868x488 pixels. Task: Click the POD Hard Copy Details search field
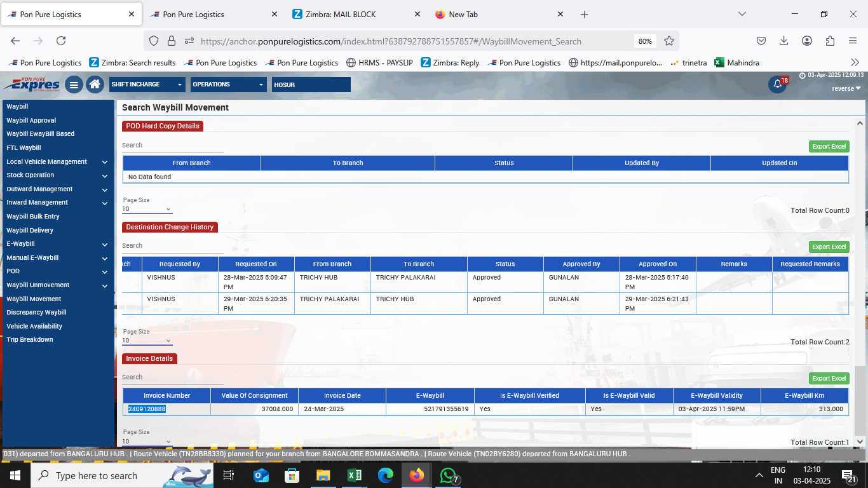172,146
